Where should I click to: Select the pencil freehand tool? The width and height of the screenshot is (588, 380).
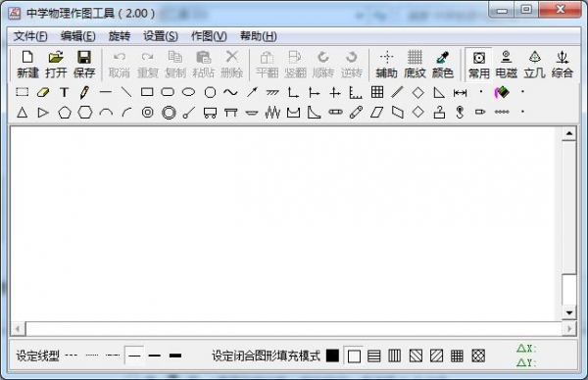(84, 92)
